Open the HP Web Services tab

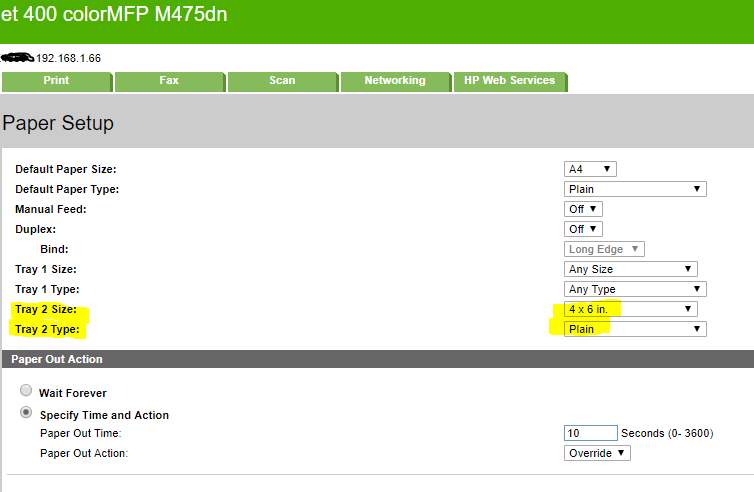point(510,81)
